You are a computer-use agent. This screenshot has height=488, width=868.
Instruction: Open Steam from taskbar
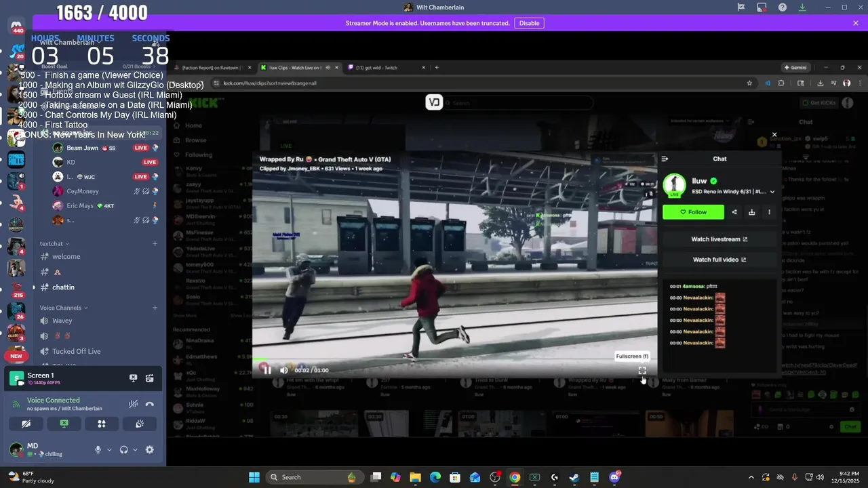point(574,477)
